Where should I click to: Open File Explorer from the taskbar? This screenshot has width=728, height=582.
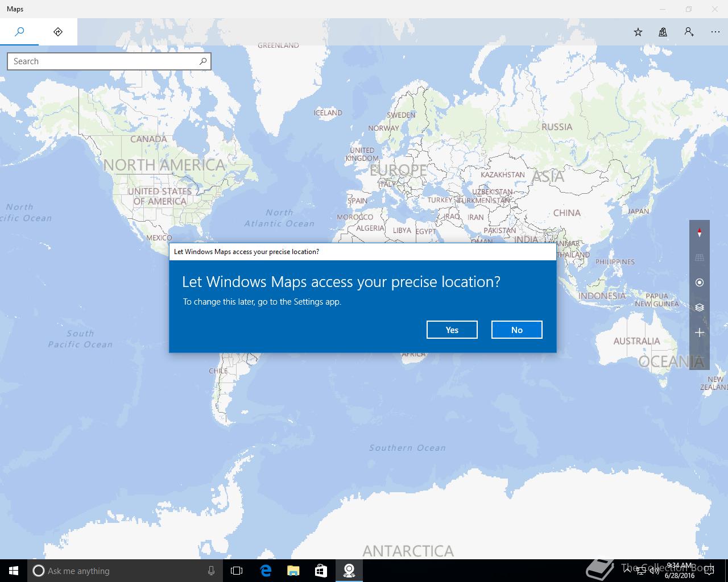293,571
